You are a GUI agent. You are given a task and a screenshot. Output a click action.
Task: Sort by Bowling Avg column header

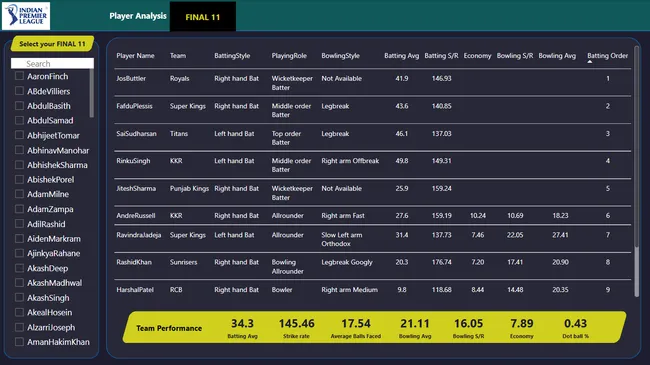pyautogui.click(x=557, y=56)
